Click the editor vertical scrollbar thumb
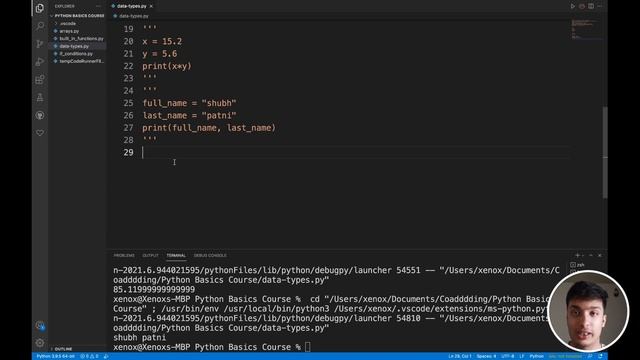 (605, 152)
